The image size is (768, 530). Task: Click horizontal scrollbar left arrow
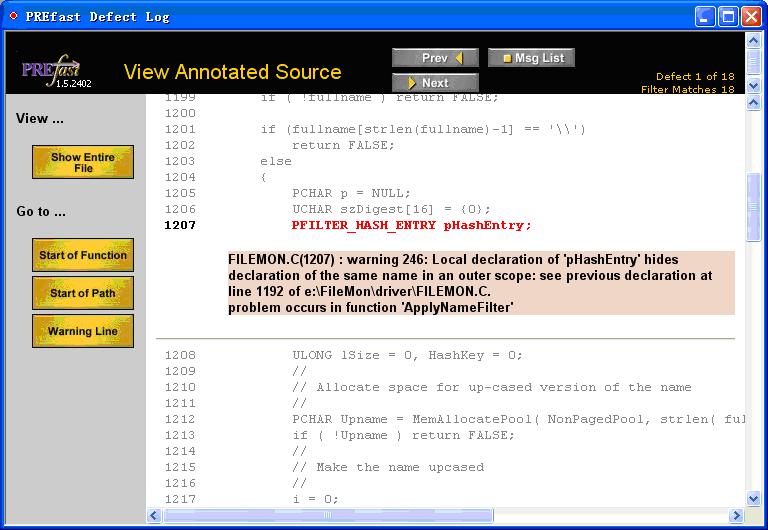154,515
